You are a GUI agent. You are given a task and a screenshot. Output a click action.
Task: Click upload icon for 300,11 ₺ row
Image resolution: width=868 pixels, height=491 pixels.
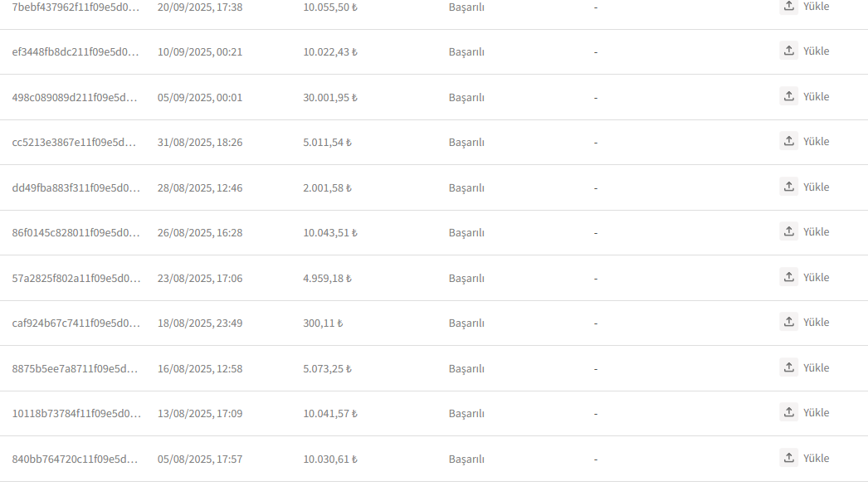(789, 321)
